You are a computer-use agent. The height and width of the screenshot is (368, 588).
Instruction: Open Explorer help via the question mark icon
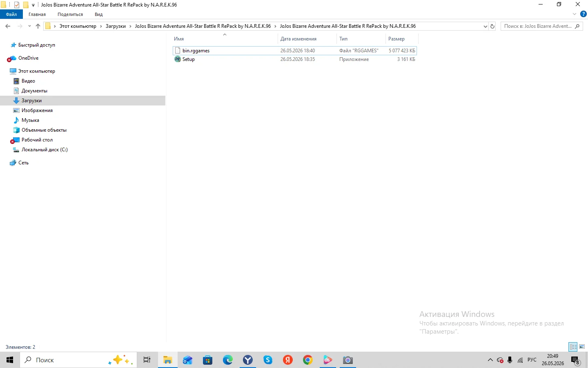tap(584, 14)
